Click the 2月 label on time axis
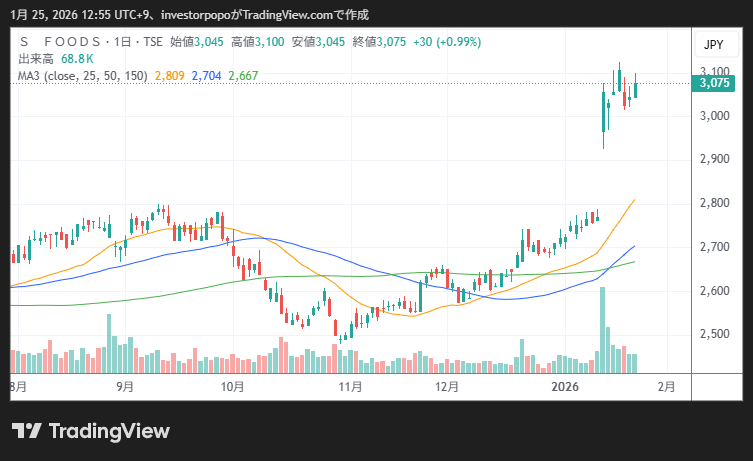The width and height of the screenshot is (753, 461). (x=667, y=386)
